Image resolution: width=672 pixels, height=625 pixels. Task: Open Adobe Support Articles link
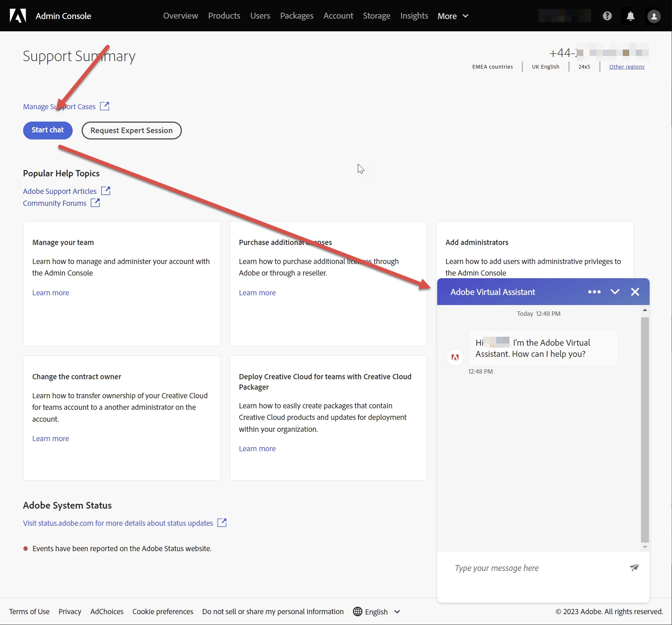(60, 191)
